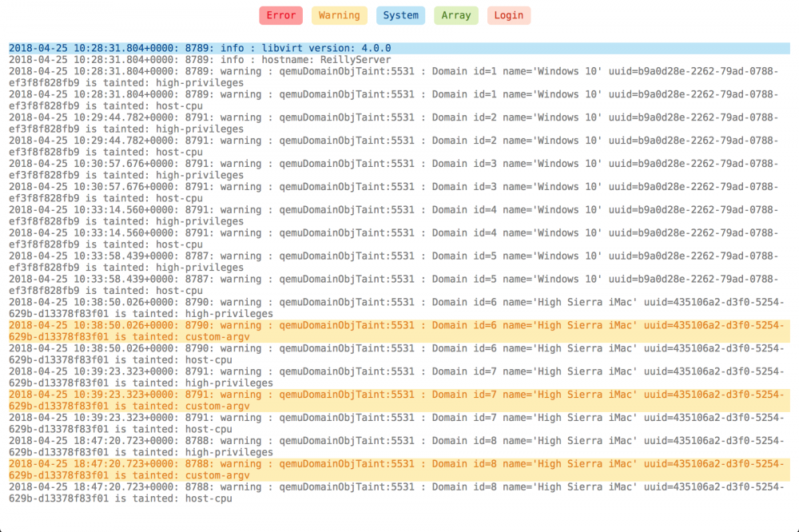The width and height of the screenshot is (799, 532).
Task: Toggle the Warning highlight button
Action: pyautogui.click(x=339, y=15)
